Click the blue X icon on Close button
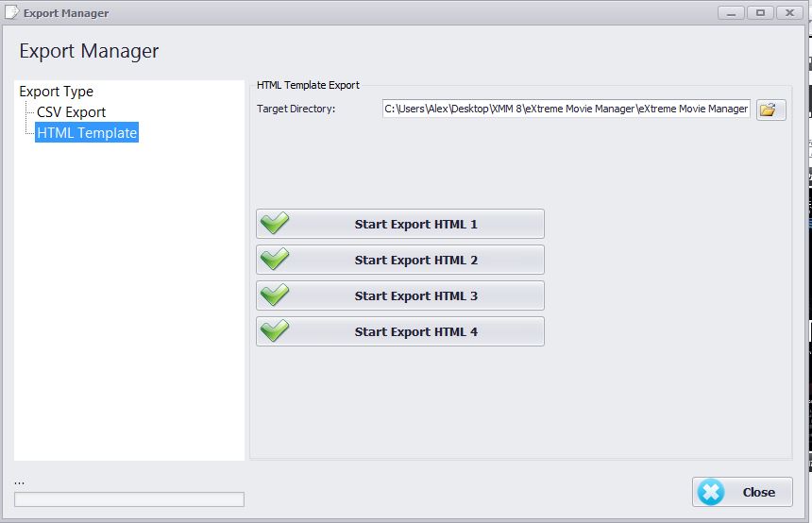The height and width of the screenshot is (523, 812). [x=712, y=492]
